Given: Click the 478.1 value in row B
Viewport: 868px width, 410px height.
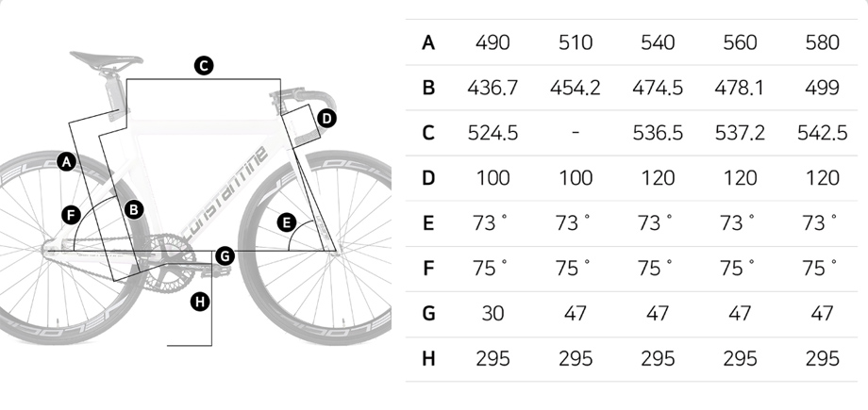Looking at the screenshot, I should 740,88.
